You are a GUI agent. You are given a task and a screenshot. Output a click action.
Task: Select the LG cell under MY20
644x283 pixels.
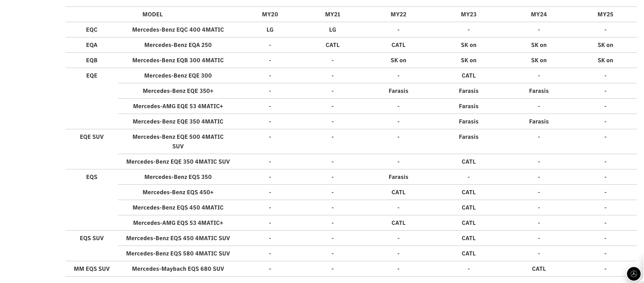270,30
